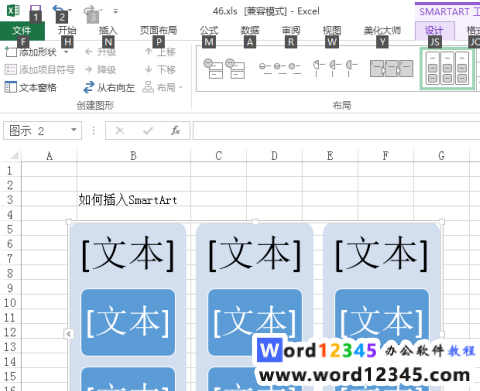Image resolution: width=480 pixels, height=391 pixels.
Task: Click the Excel application icon
Action: [x=13, y=10]
